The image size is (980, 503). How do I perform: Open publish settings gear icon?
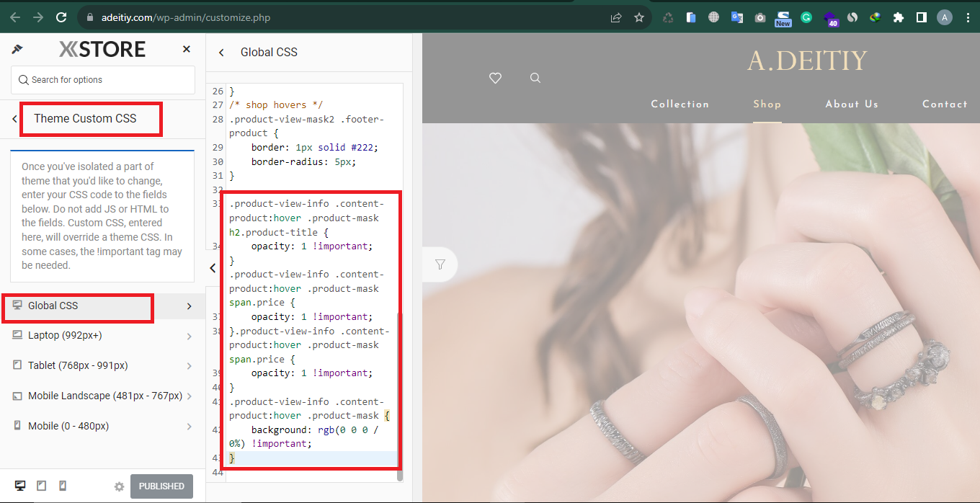[120, 486]
